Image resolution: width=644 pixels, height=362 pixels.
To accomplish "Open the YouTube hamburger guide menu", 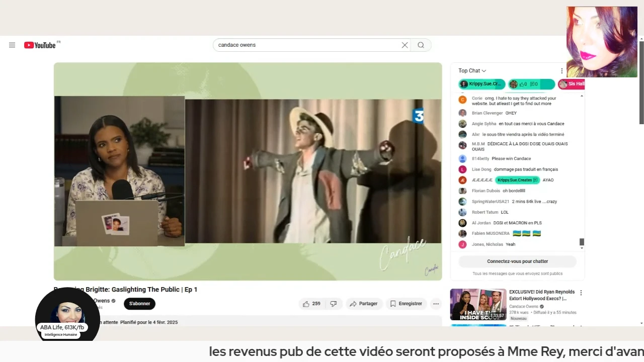I will tap(12, 45).
